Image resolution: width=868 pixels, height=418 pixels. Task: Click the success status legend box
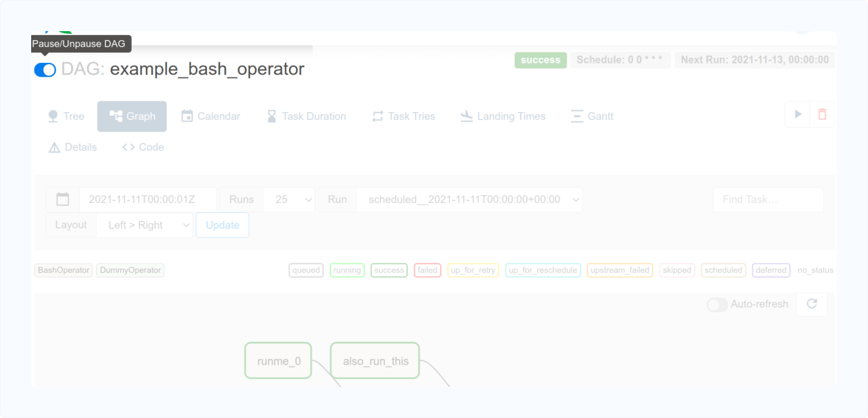(390, 270)
